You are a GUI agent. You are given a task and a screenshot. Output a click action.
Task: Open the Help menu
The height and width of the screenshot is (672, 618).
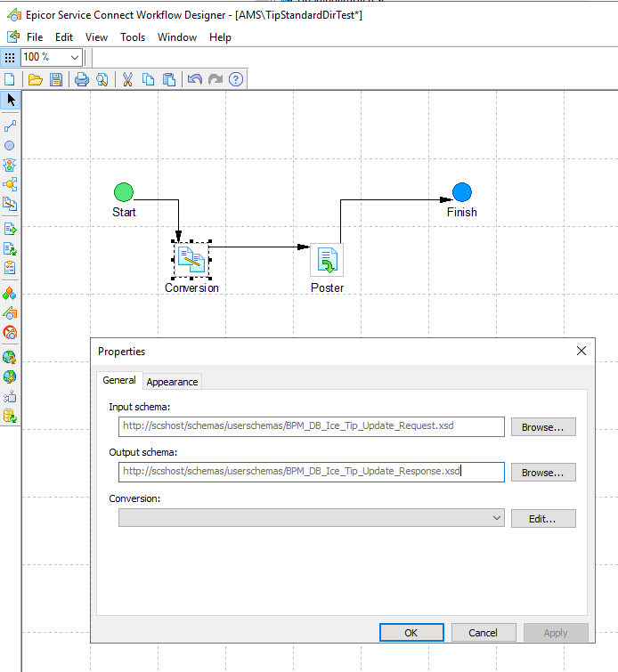[221, 37]
